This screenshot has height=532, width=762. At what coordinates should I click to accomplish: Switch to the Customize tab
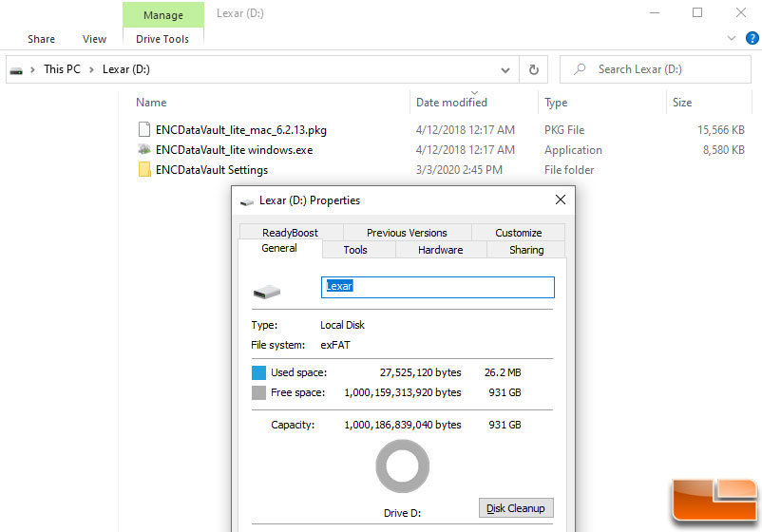click(x=519, y=232)
